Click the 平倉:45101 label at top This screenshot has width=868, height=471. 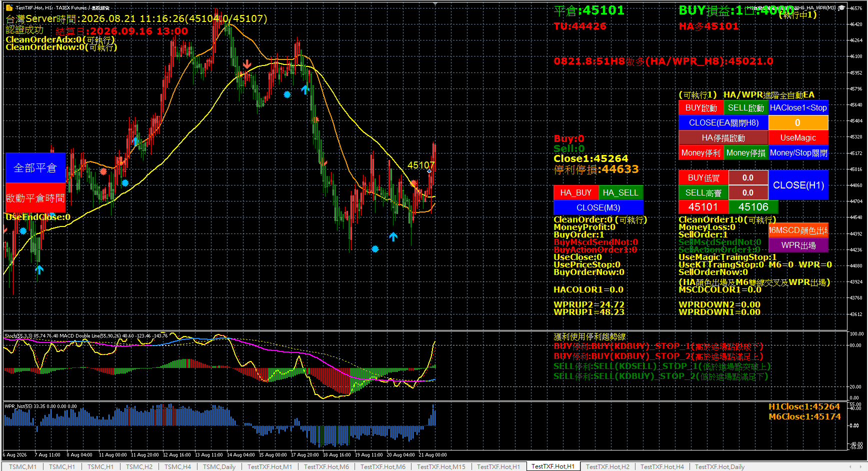(589, 10)
